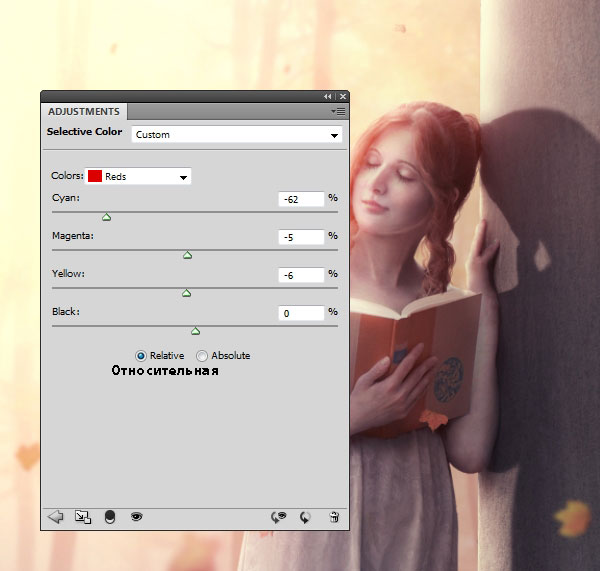600x571 pixels.
Task: Click the 'Cyan:' label
Action: [x=66, y=198]
